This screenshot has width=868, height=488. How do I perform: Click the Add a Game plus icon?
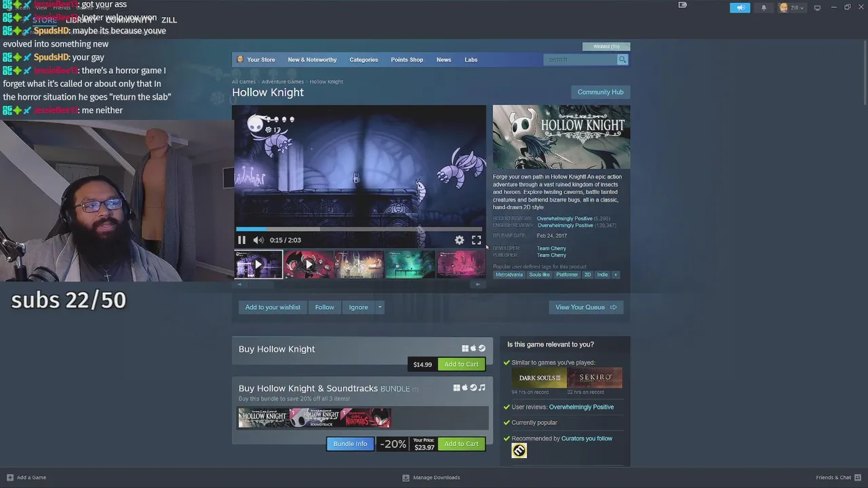(x=9, y=477)
